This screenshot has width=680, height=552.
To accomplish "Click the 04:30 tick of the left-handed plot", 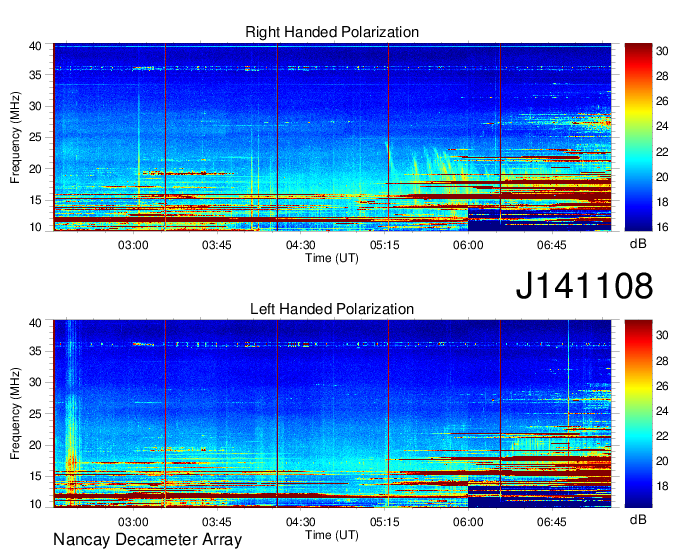I will [x=301, y=522].
